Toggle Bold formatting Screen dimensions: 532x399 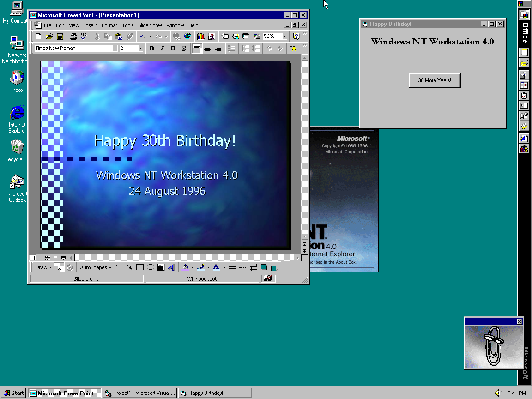coord(151,48)
